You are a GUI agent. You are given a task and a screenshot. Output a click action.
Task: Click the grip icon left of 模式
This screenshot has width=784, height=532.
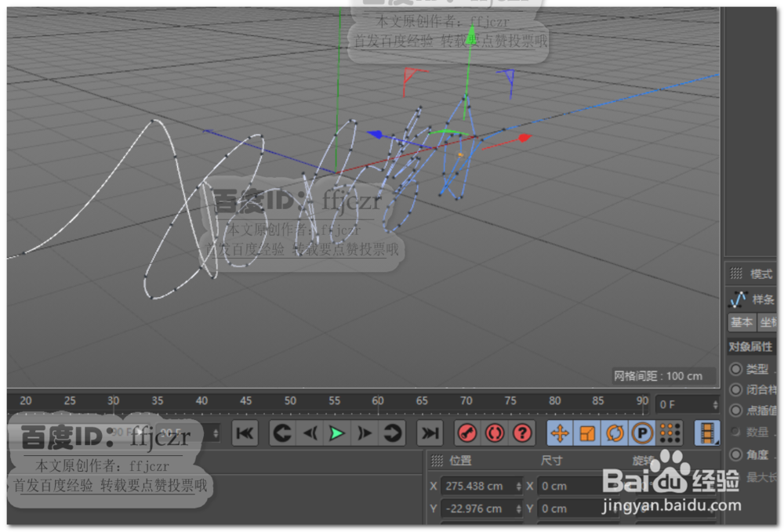click(x=736, y=273)
